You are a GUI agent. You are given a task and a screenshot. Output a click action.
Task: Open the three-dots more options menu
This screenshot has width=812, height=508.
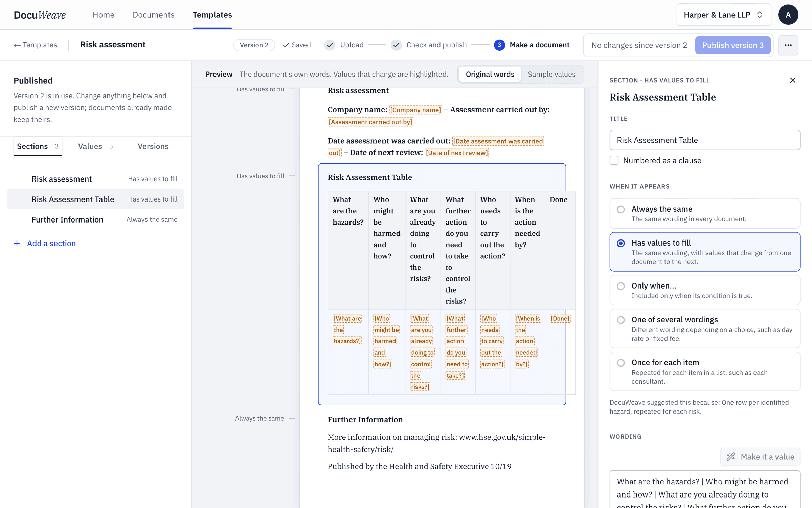click(788, 45)
